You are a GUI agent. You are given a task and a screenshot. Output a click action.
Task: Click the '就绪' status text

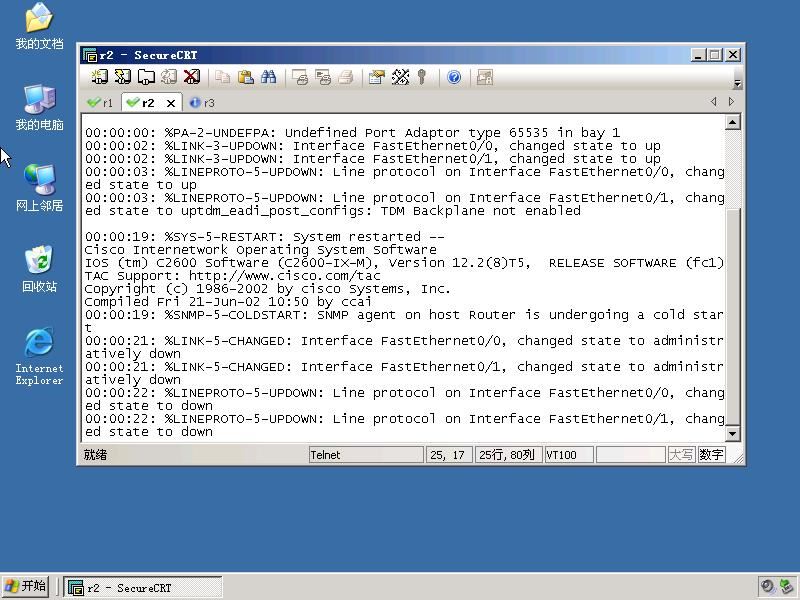[95, 455]
